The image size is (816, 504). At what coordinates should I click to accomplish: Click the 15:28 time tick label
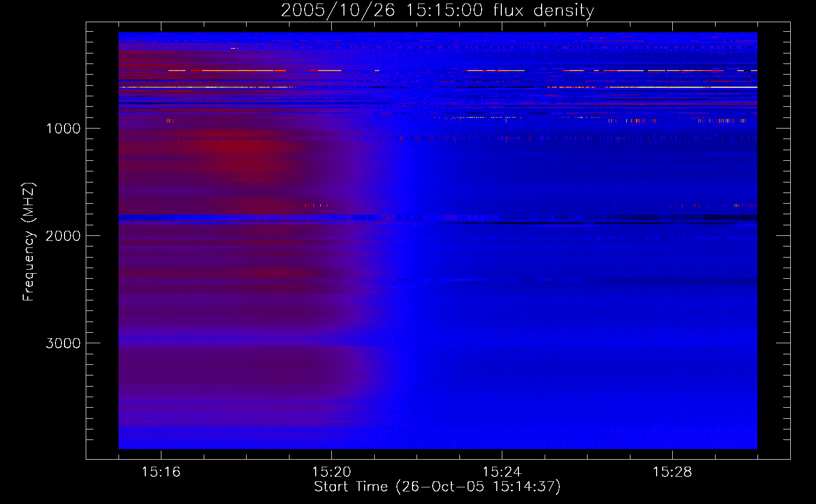(x=672, y=472)
